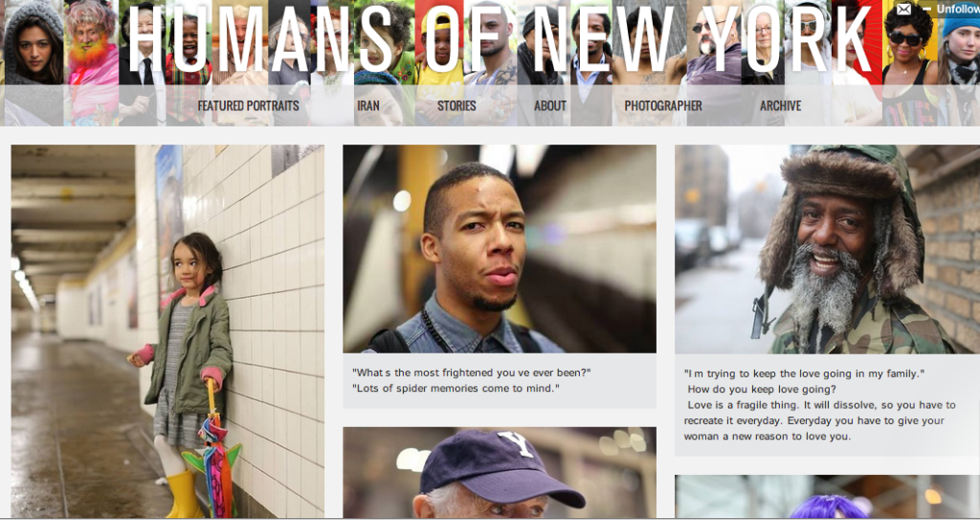Image resolution: width=980 pixels, height=520 pixels.
Task: Open portrait of man in denim shirt
Action: 500,249
